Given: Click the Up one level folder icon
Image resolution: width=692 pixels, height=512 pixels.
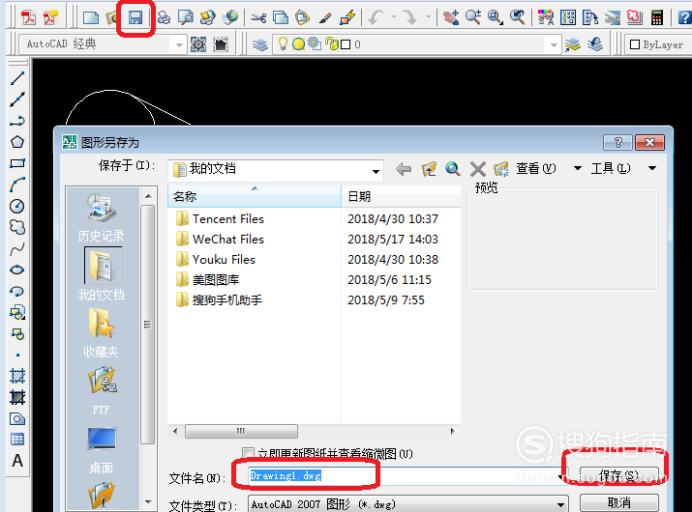Looking at the screenshot, I should pos(429,169).
